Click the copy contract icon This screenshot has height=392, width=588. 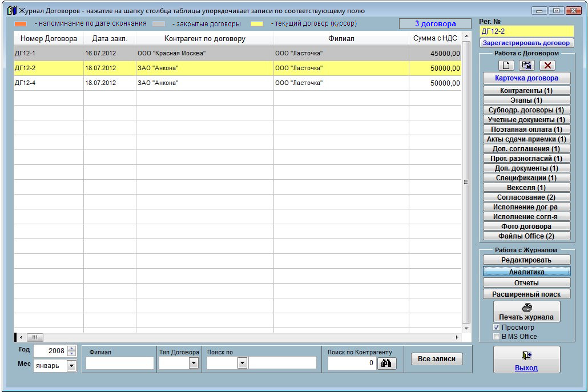click(527, 66)
